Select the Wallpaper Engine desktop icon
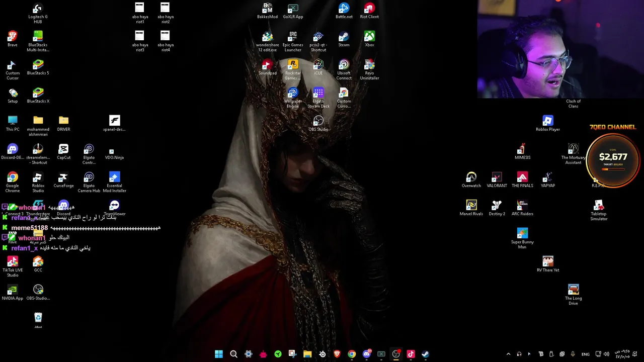The image size is (644, 362). coord(293,98)
